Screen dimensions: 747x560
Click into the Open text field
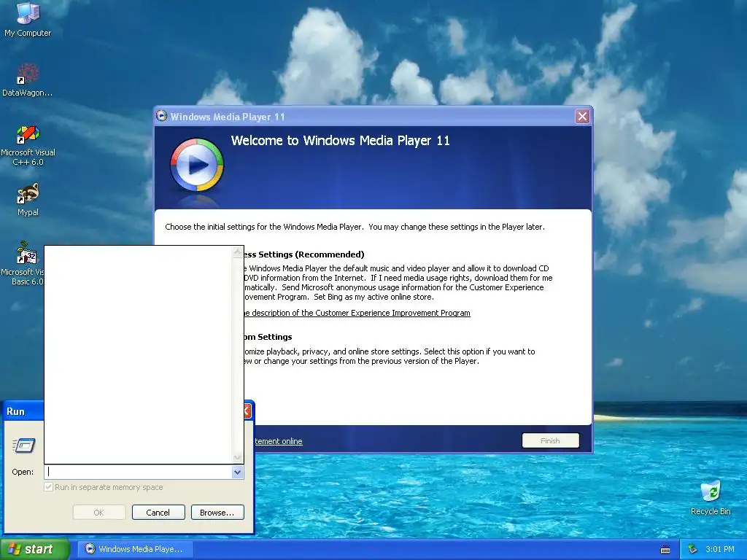tap(138, 472)
